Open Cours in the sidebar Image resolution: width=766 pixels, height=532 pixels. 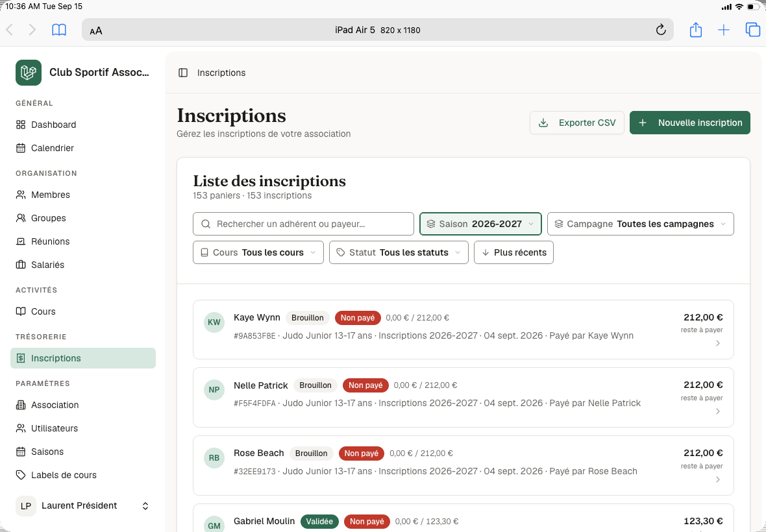tap(83, 311)
